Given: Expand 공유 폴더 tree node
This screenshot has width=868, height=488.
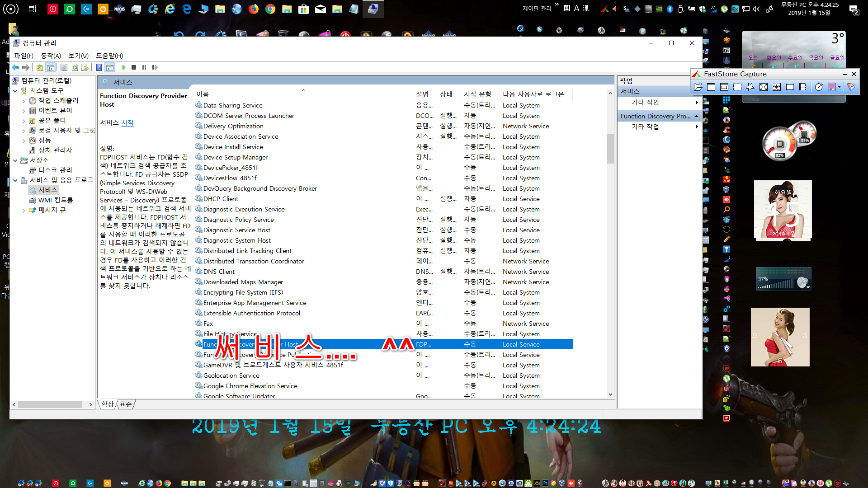Looking at the screenshot, I should point(24,121).
